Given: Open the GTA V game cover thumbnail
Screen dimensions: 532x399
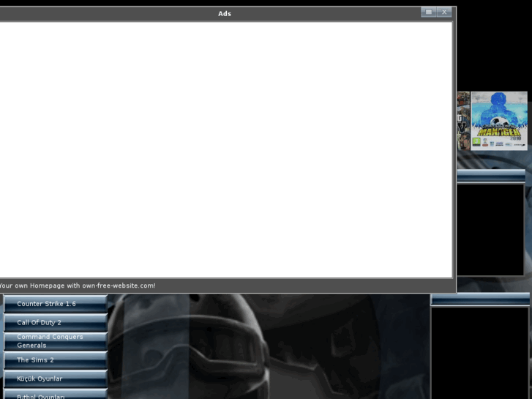Looking at the screenshot, I should click(463, 121).
